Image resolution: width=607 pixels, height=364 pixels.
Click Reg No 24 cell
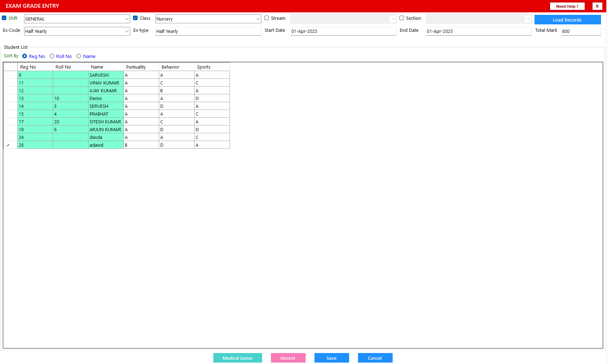[35, 137]
